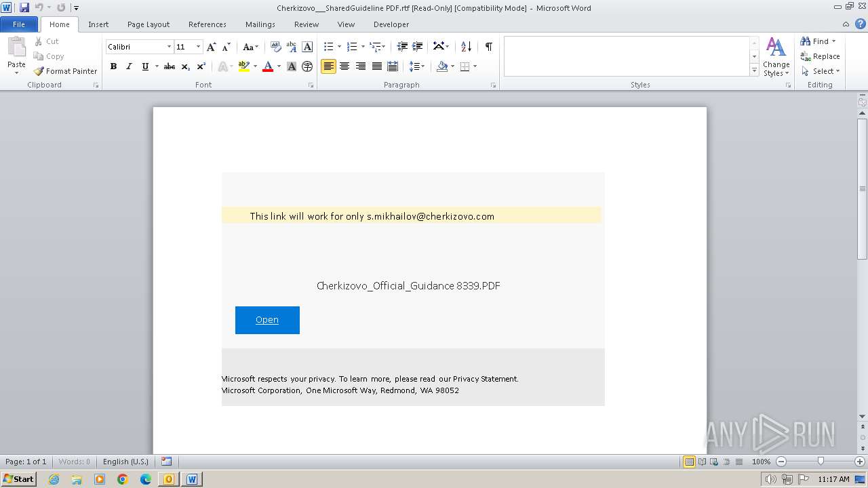Expand the Styles gallery More arrow
Viewport: 868px width, 488px height.
point(754,70)
